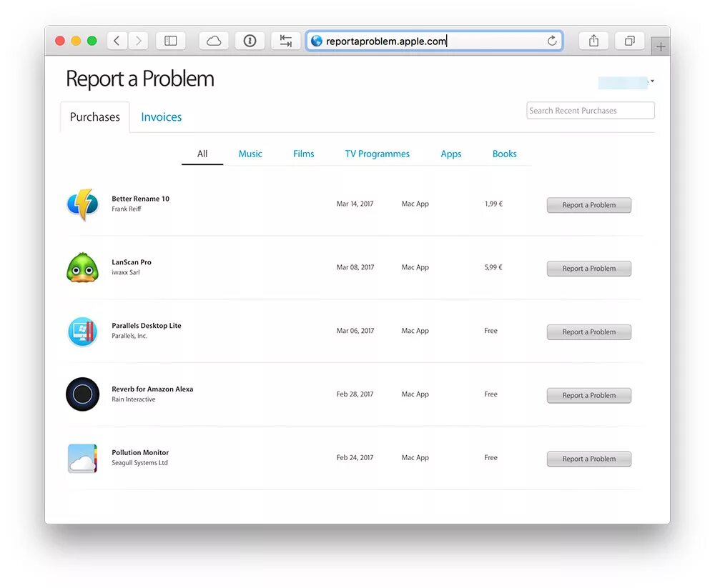Click the LanScan Pro title
Screen dimensions: 715x588
pos(132,262)
